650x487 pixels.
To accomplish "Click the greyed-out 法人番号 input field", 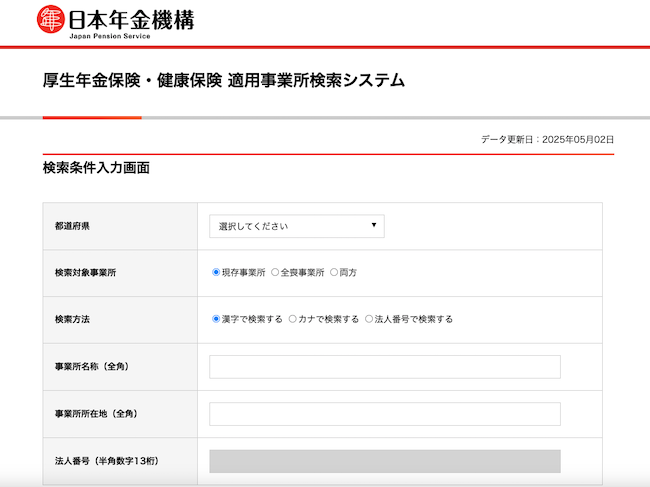I will [x=384, y=460].
